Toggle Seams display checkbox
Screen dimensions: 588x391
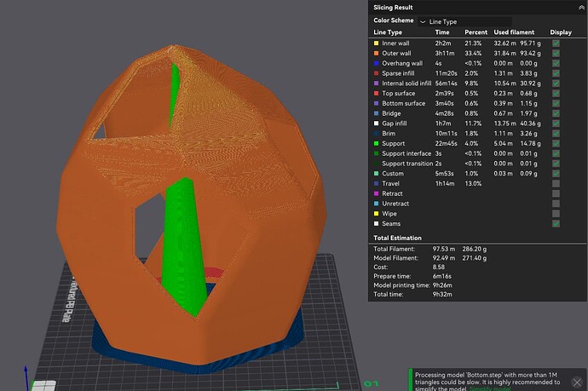tap(556, 223)
